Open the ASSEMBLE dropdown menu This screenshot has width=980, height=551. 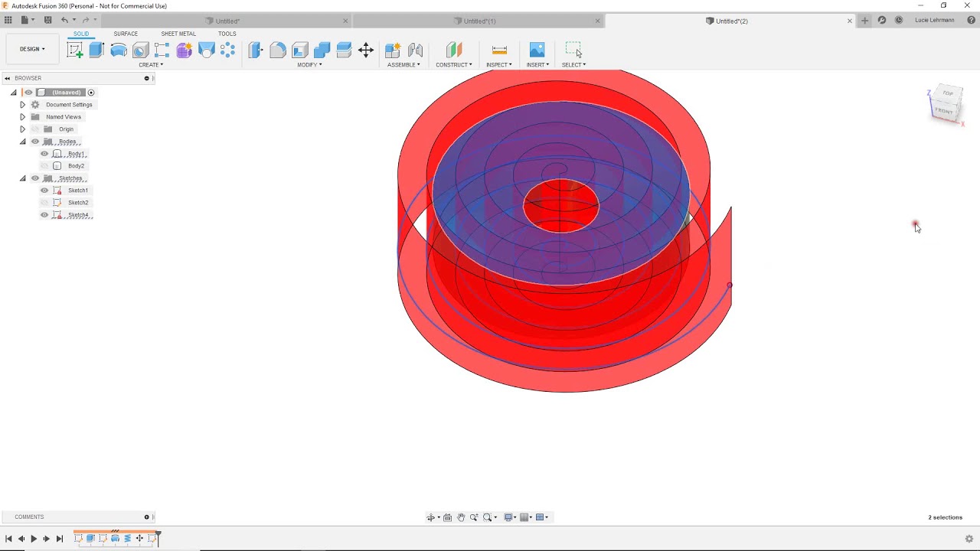click(x=403, y=65)
